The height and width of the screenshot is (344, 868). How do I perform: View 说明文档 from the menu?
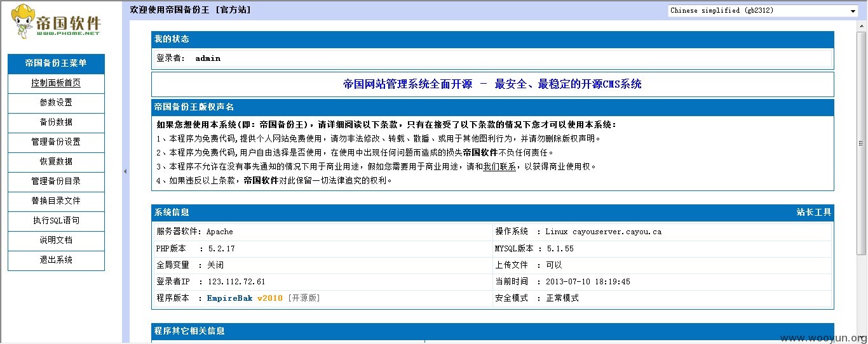56,241
